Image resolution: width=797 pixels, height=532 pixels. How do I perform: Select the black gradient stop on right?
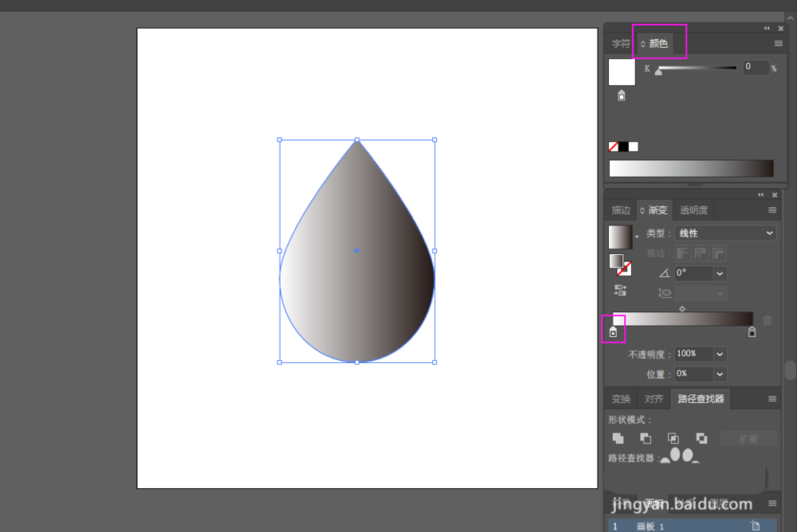752,332
